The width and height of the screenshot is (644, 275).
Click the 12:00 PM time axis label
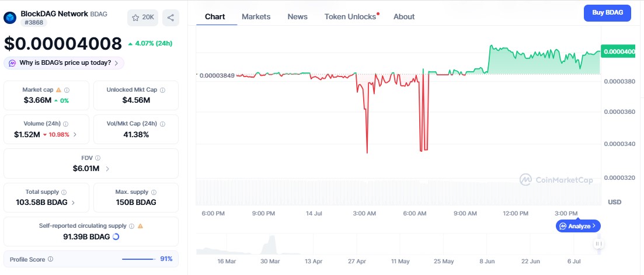516,214
